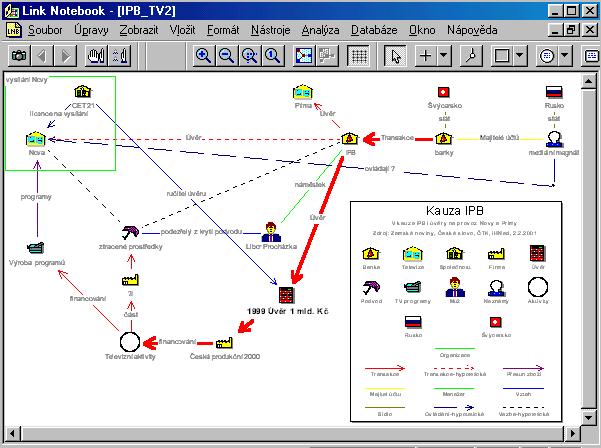Open the Nástroje menu

271,30
